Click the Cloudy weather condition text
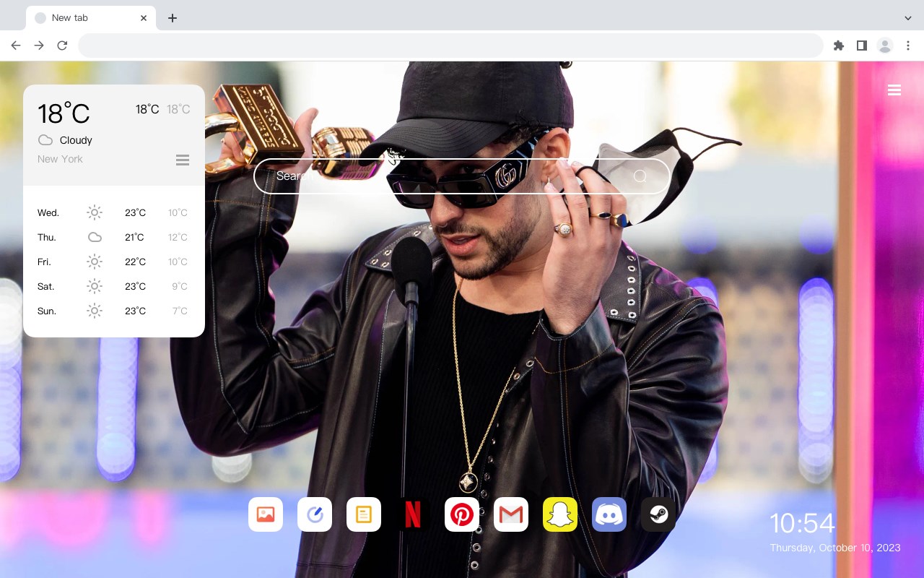Image resolution: width=924 pixels, height=578 pixels. click(x=76, y=140)
